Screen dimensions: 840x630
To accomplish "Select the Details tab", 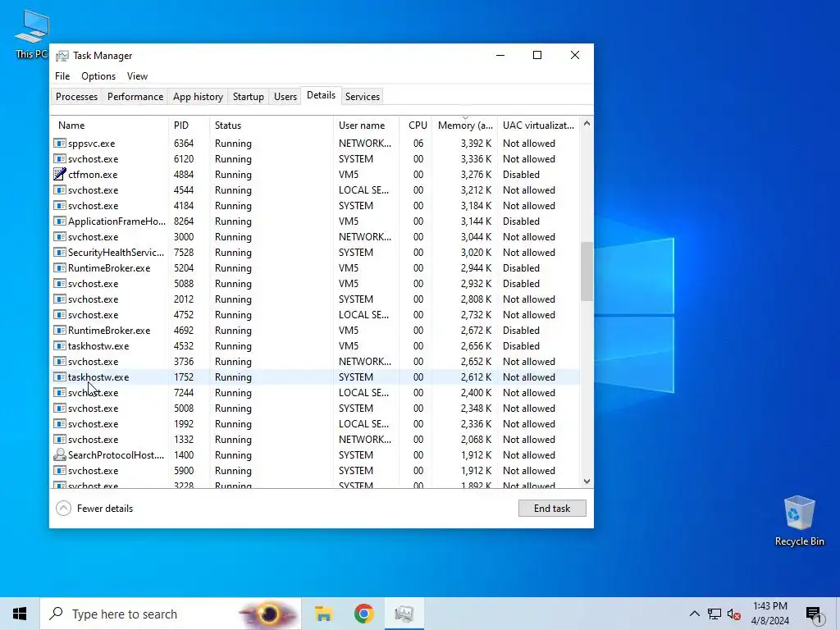I will [x=321, y=95].
